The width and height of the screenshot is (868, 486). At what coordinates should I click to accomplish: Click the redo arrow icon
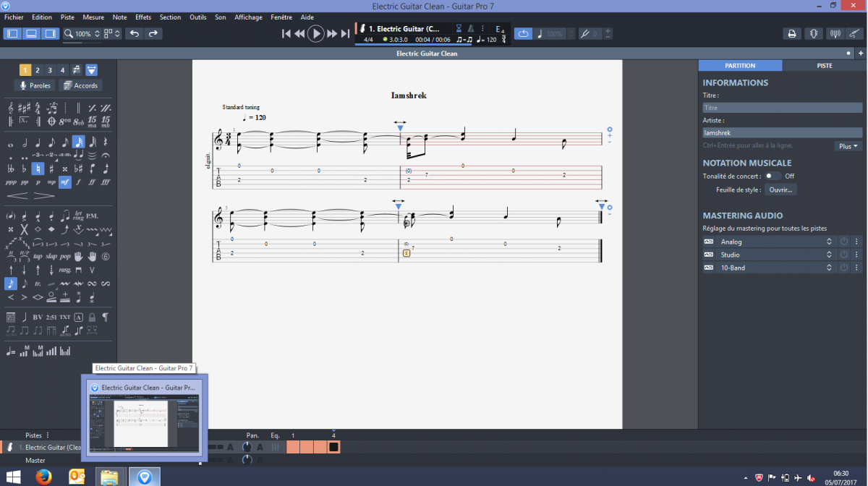tap(153, 33)
